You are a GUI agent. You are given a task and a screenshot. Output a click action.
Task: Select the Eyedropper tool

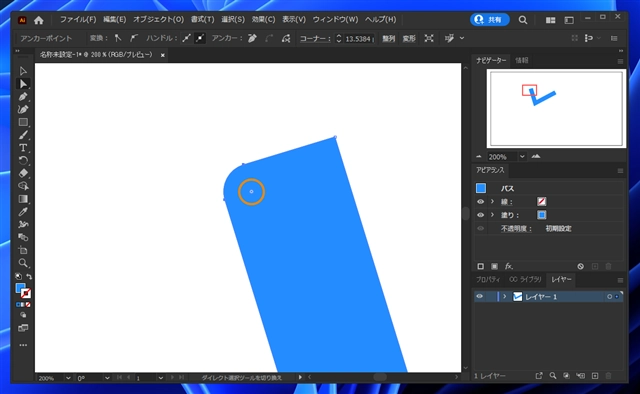(23, 211)
